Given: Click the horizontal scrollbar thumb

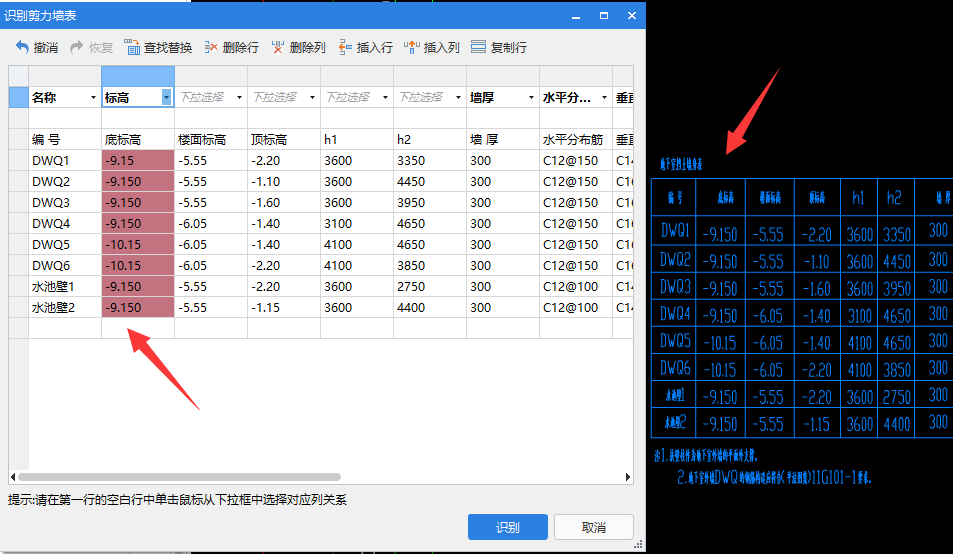Looking at the screenshot, I should [x=179, y=477].
